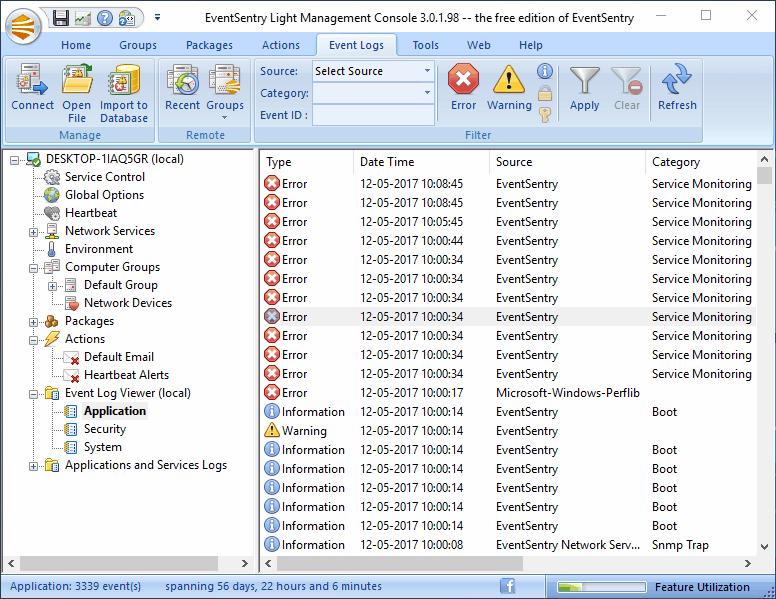The width and height of the screenshot is (776, 599).
Task: Toggle the Error filter button
Action: click(463, 87)
